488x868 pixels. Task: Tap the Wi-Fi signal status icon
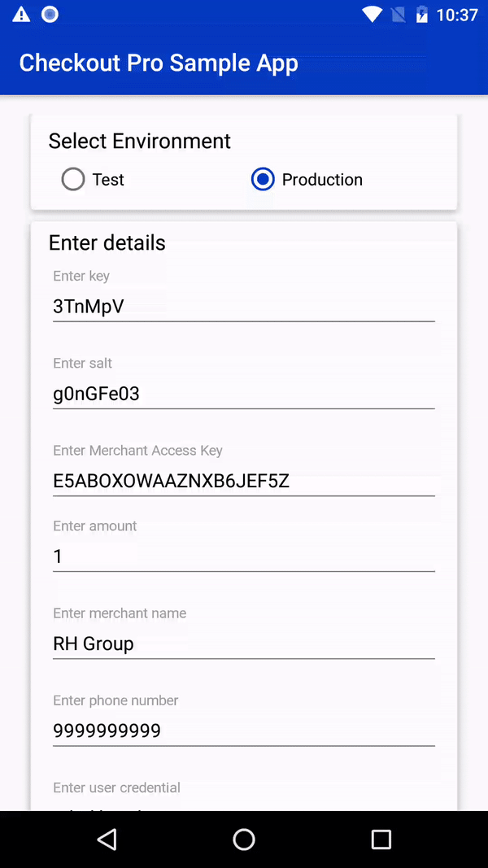(372, 15)
